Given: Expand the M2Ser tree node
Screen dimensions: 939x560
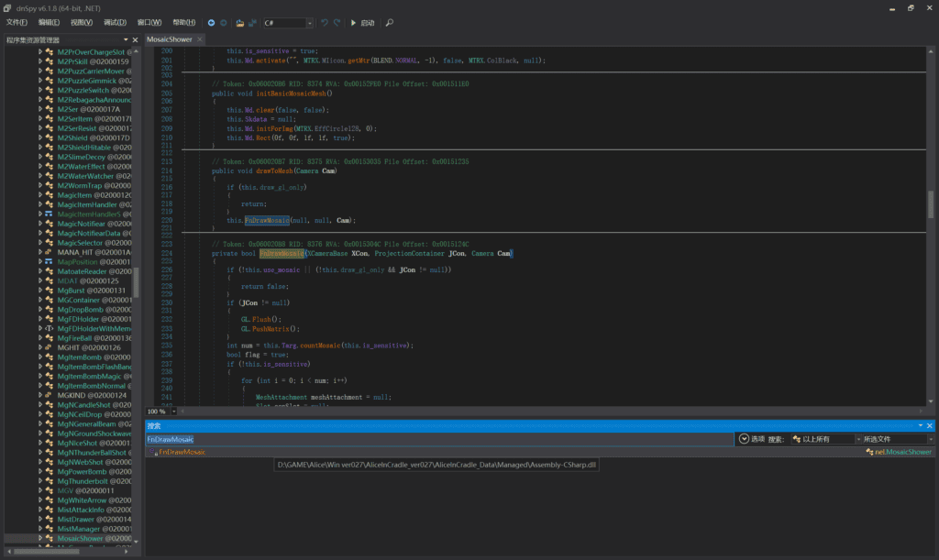Looking at the screenshot, I should [40, 109].
